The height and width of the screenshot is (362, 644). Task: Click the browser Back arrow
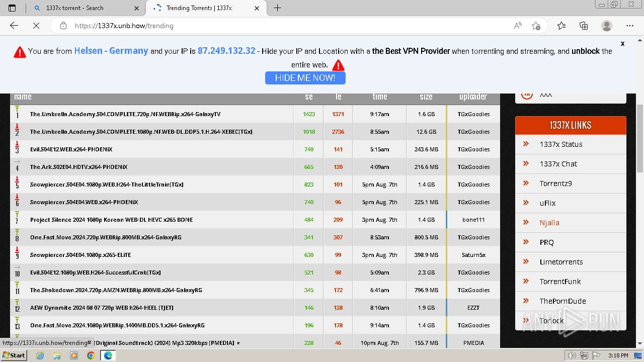tap(14, 26)
